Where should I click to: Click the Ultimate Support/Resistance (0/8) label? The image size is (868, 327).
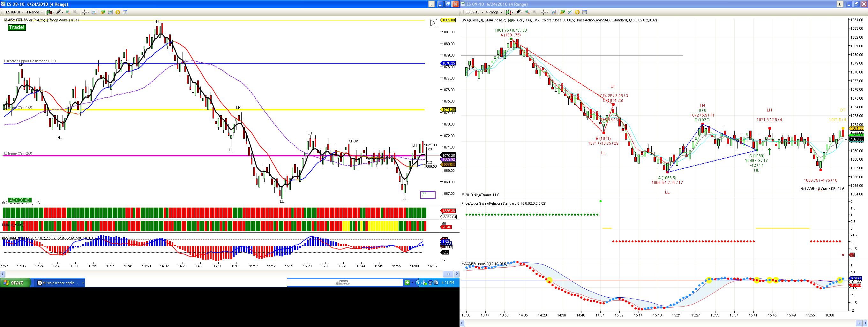click(x=30, y=61)
